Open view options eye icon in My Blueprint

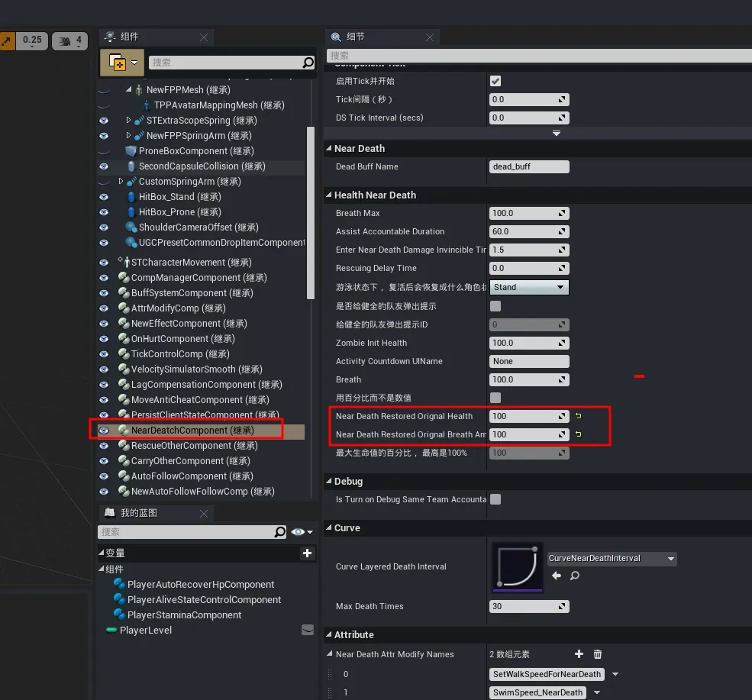(x=302, y=532)
